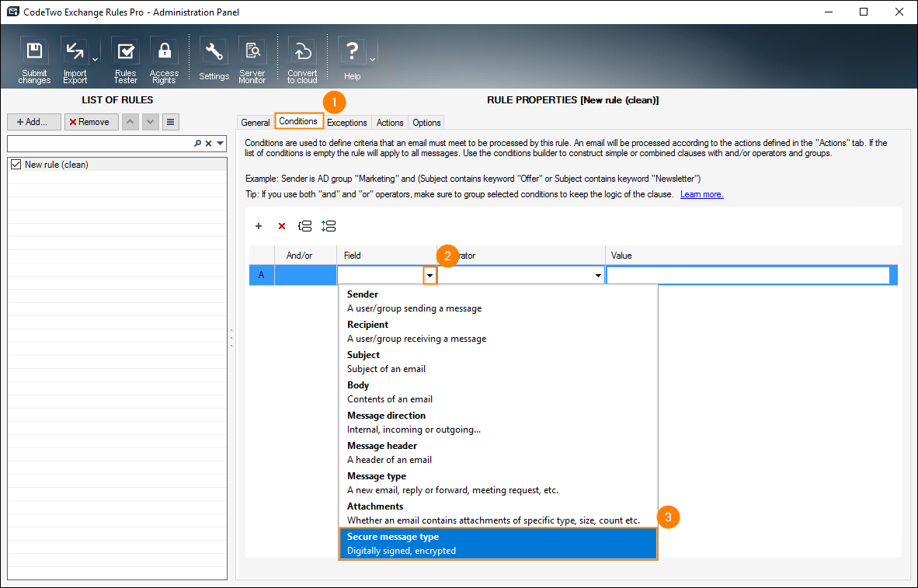Image resolution: width=918 pixels, height=588 pixels.
Task: Open the Server Monitor
Action: click(252, 59)
